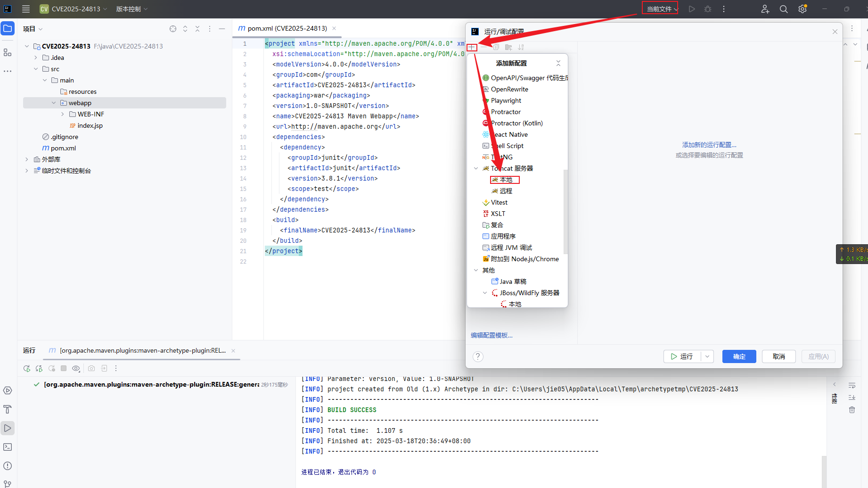Rerun the Maven build

point(27,368)
